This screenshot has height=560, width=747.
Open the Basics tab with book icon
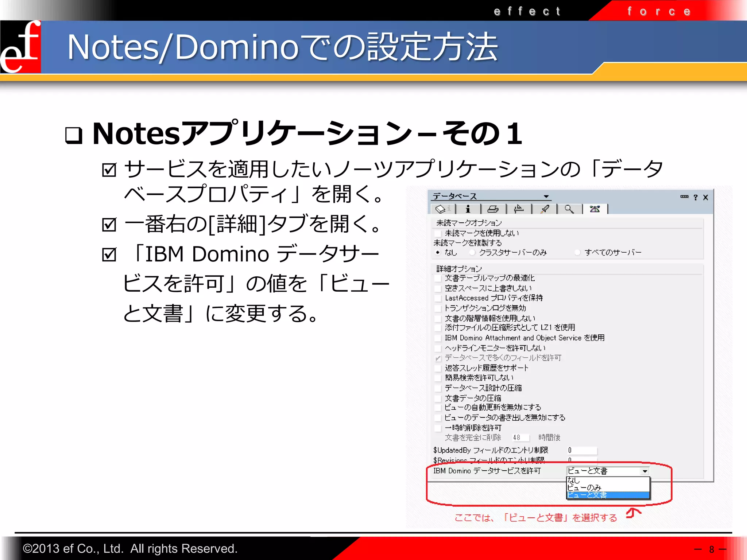click(x=442, y=209)
